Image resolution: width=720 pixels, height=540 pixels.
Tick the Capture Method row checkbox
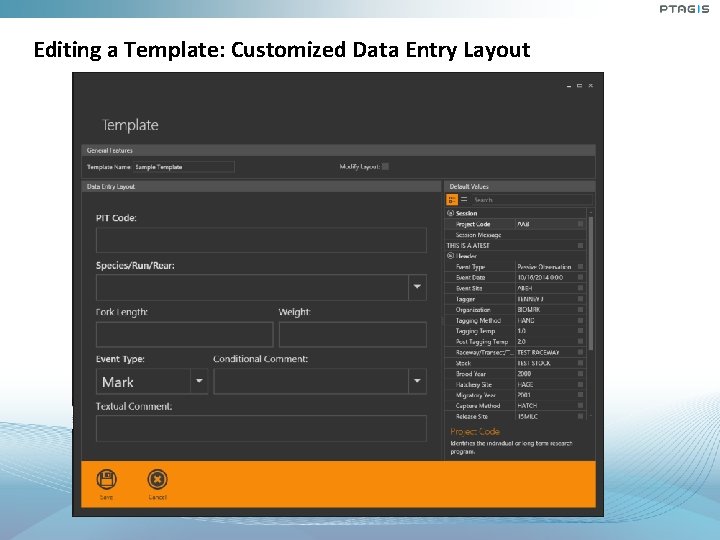[580, 406]
